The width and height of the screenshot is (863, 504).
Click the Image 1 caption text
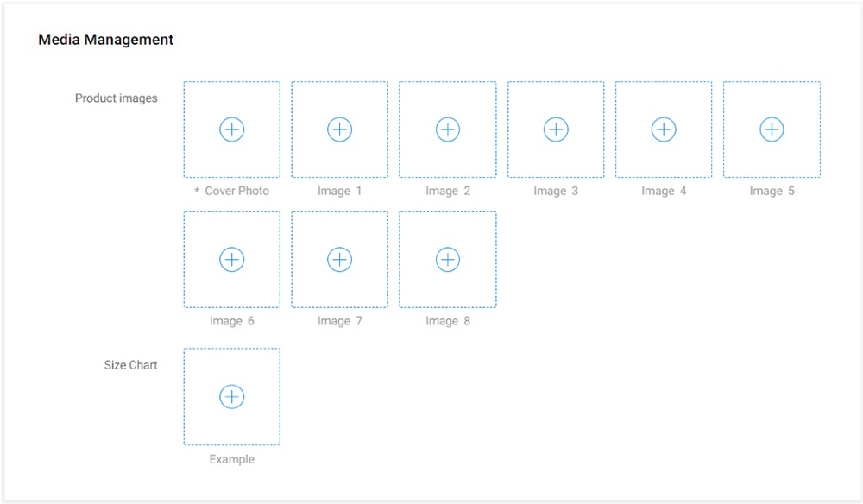tap(339, 191)
